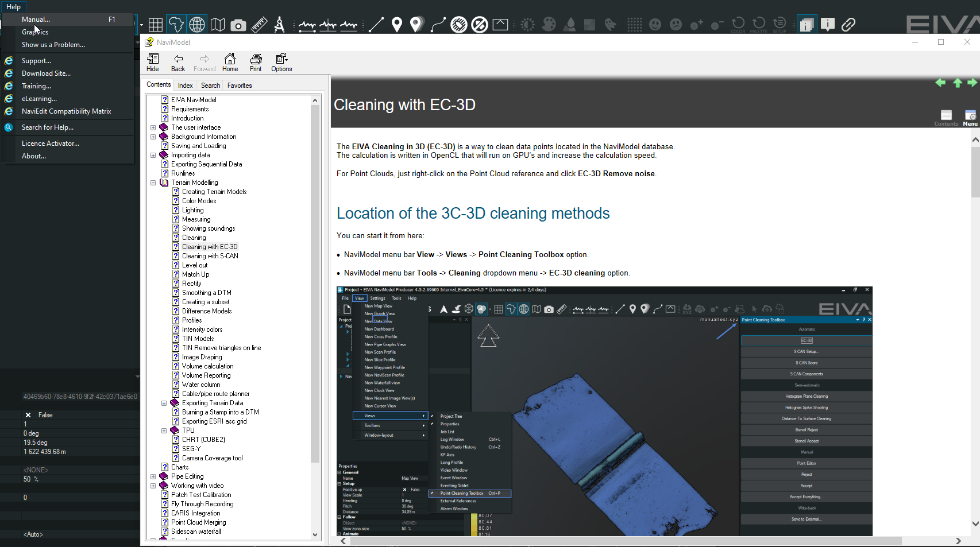
Task: Click the double map pin icon
Action: 417,25
